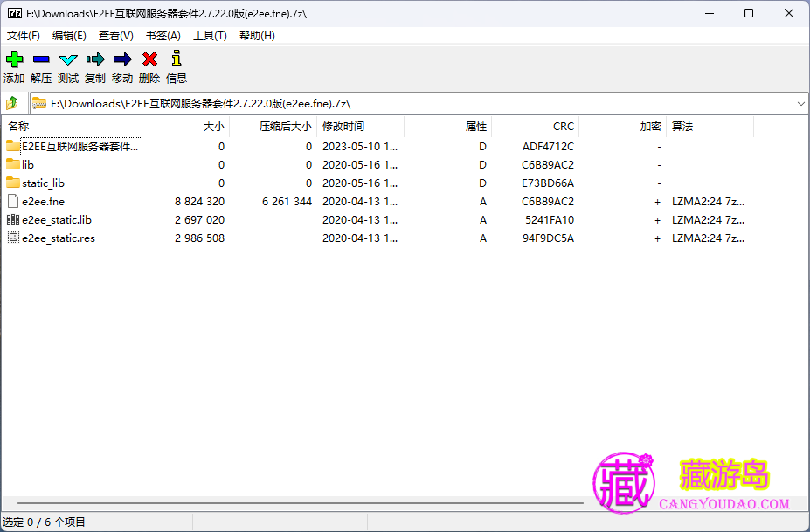Sort by 加密 column header
Viewport: 810px width, 532px height.
(x=622, y=127)
